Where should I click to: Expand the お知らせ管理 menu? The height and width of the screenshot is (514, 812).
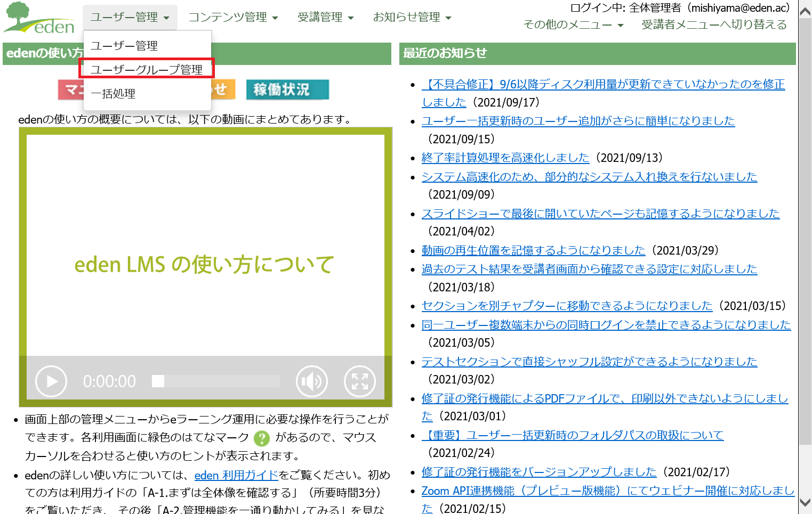(x=412, y=17)
